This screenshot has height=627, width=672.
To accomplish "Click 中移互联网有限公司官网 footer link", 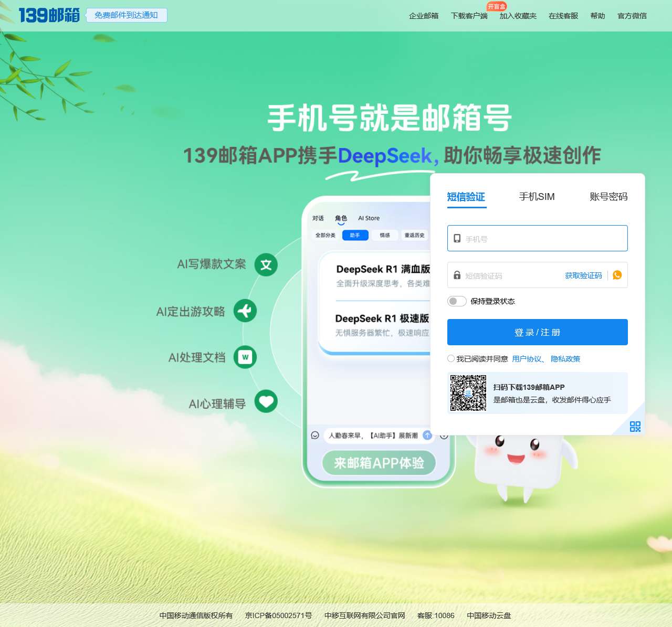I will pos(365,615).
